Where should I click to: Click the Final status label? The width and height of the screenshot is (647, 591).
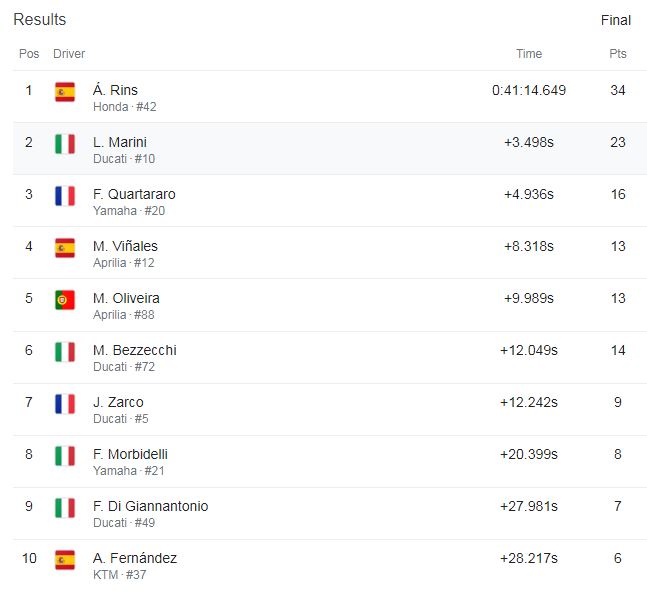(616, 20)
